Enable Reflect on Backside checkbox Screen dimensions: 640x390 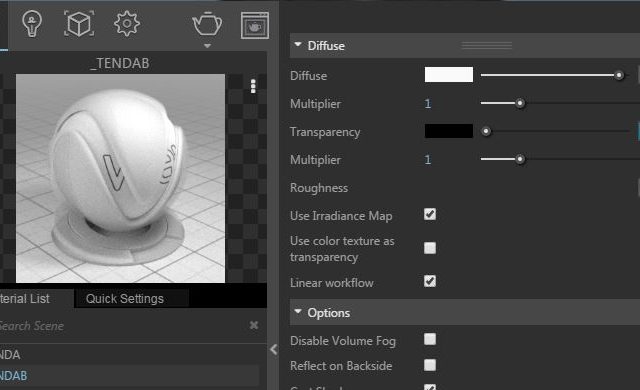(x=430, y=365)
